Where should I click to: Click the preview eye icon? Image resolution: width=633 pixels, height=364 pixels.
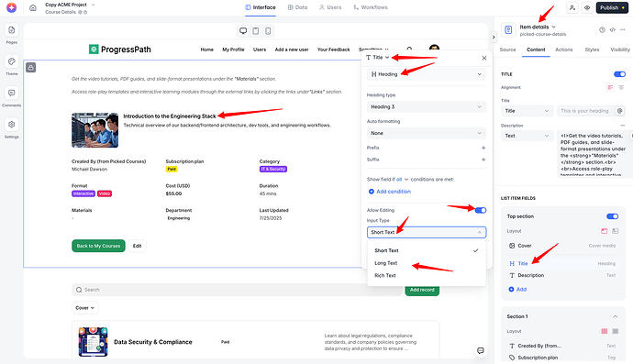(x=587, y=7)
